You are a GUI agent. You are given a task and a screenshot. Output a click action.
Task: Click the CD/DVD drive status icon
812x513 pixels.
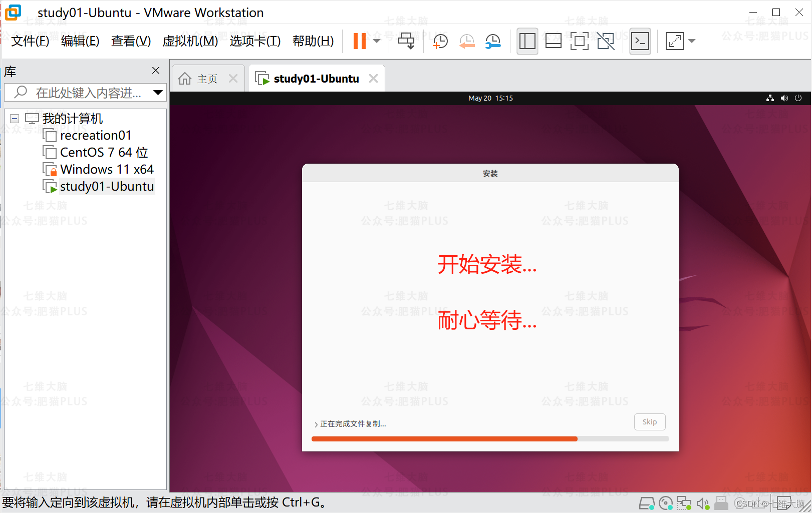click(x=666, y=503)
